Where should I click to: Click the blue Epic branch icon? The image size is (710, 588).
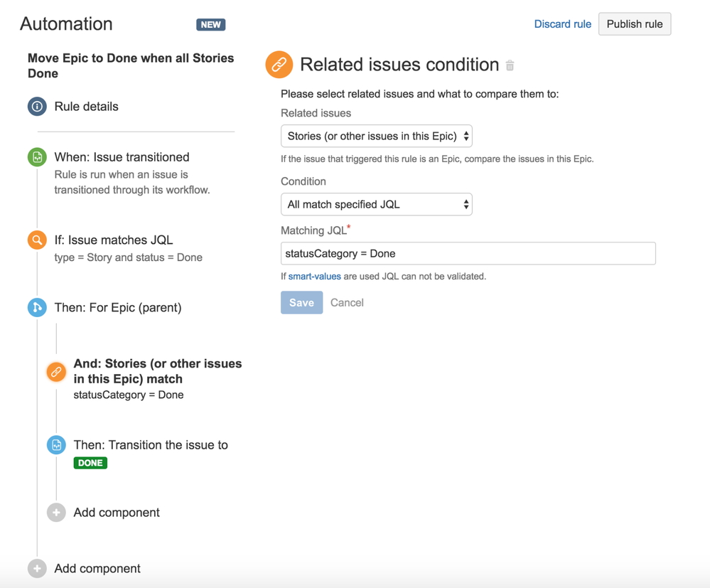[x=37, y=307]
